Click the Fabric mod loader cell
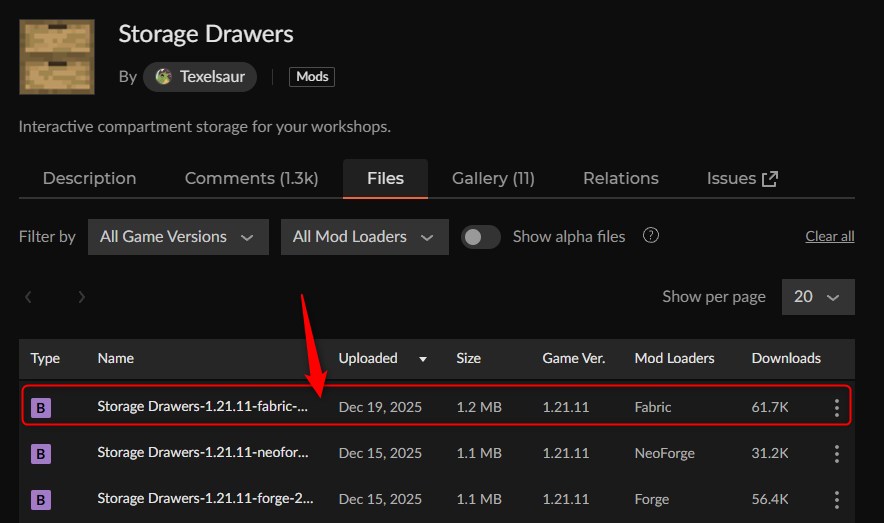 pos(653,407)
